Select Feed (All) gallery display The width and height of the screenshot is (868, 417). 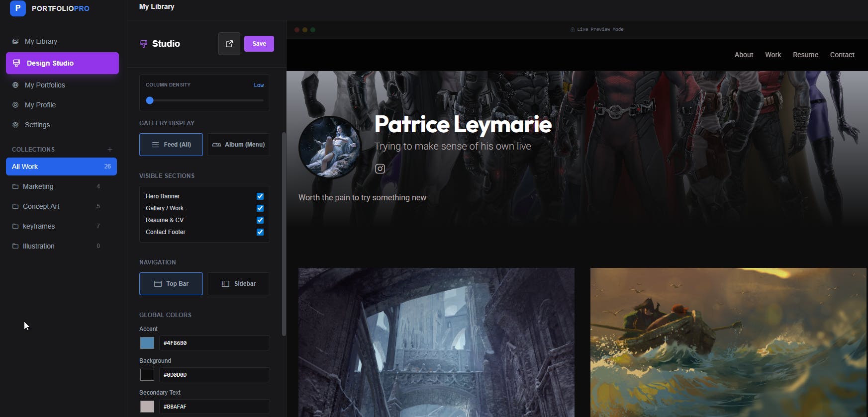[x=171, y=145]
